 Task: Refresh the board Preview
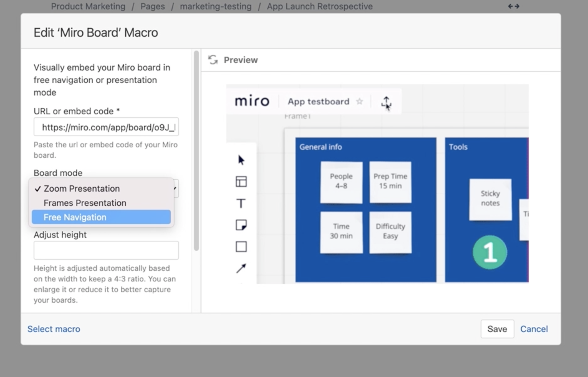click(213, 60)
